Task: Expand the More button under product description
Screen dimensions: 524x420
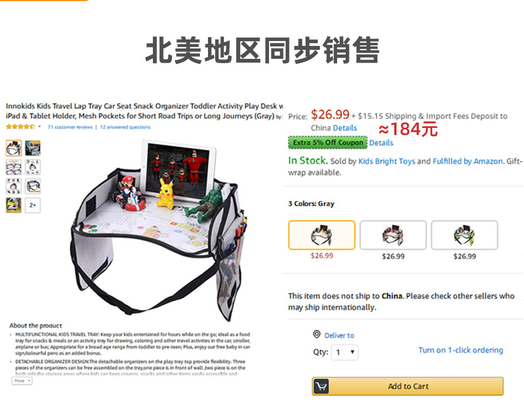Action: (22, 381)
